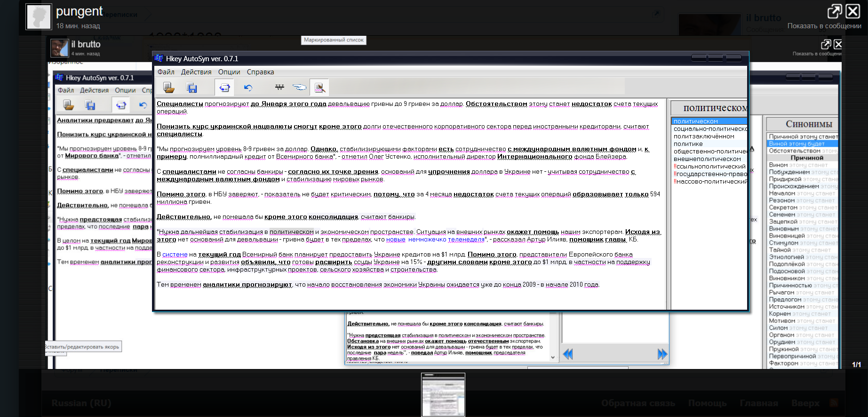Follow the blue 'системе' link in text

click(x=175, y=255)
